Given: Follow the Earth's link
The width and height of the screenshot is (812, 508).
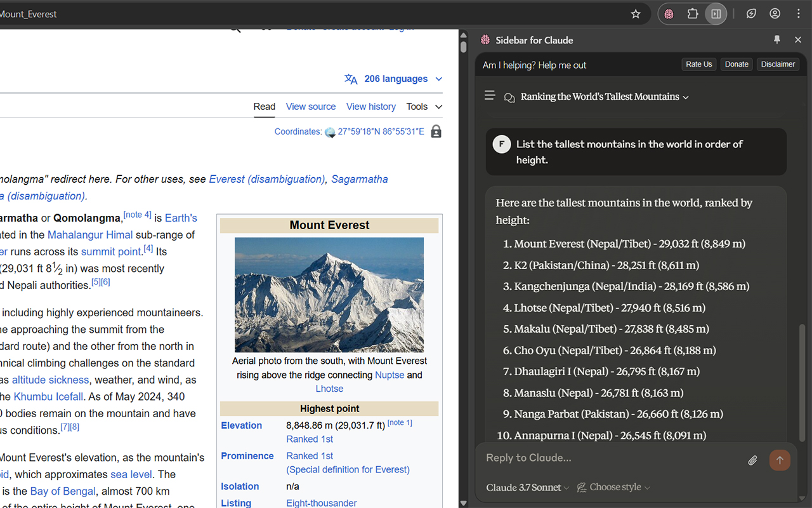Looking at the screenshot, I should pyautogui.click(x=181, y=218).
